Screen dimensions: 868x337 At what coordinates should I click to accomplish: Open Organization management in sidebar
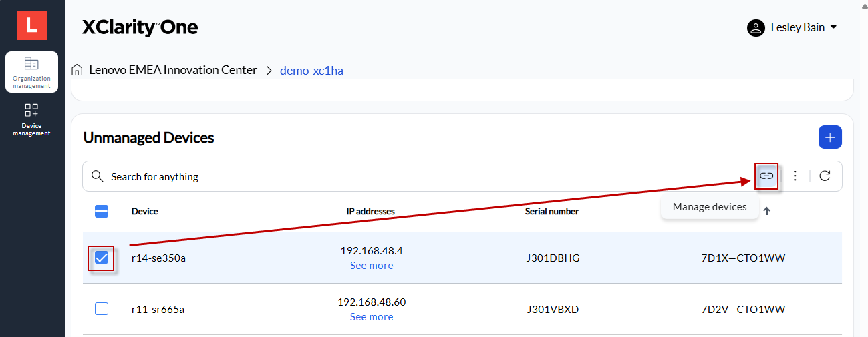[31, 72]
